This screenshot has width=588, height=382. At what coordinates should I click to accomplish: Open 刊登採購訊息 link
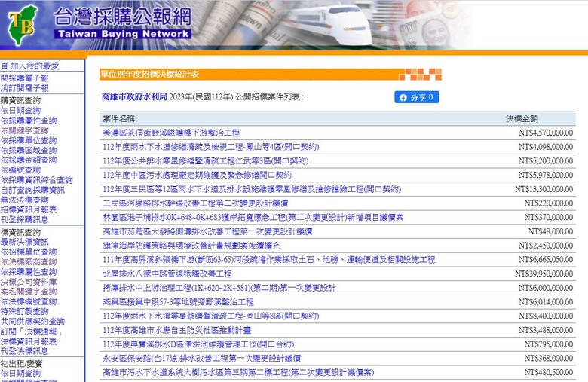25,220
